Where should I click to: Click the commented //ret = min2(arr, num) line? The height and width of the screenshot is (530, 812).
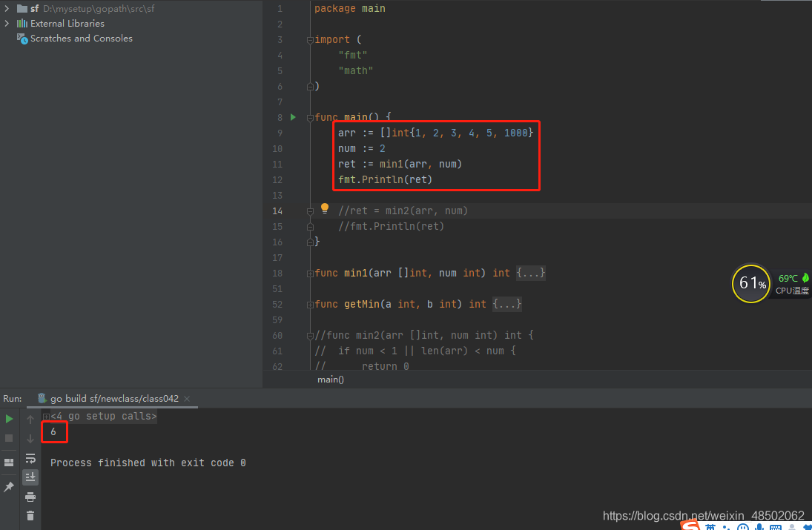coord(403,211)
